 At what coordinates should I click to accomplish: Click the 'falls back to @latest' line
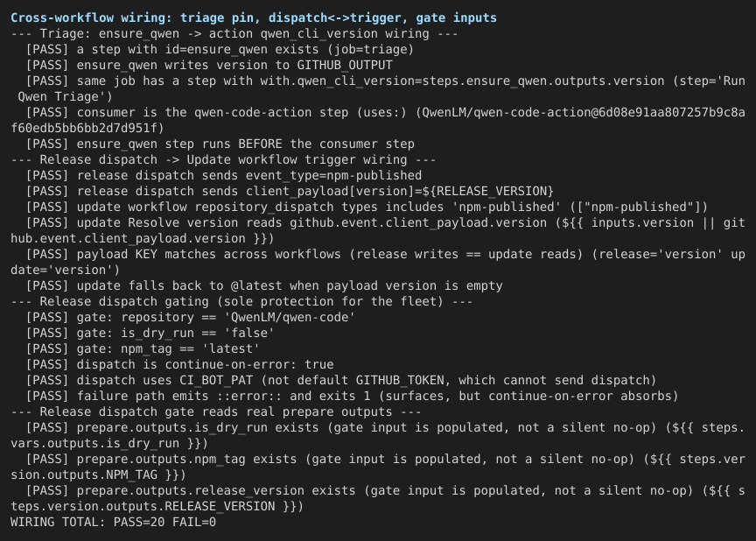point(264,285)
